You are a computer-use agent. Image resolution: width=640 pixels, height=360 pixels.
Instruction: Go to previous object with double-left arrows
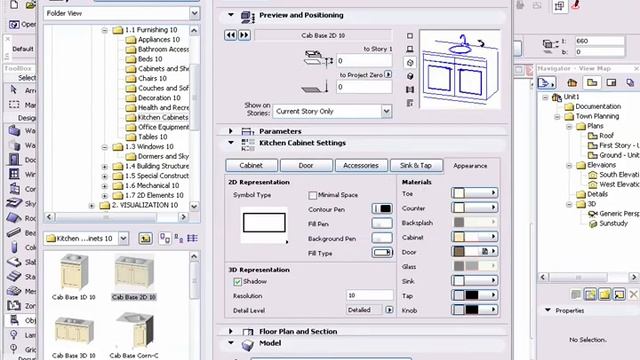(x=231, y=35)
